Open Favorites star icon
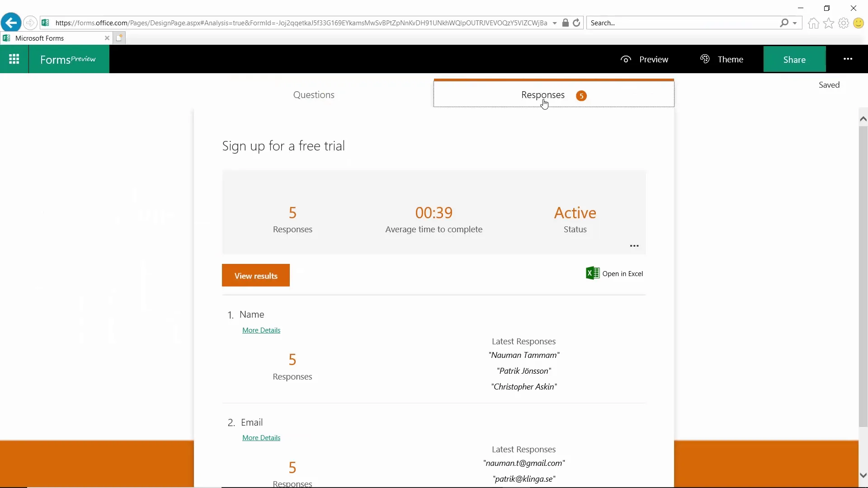The width and height of the screenshot is (868, 488). [x=829, y=23]
